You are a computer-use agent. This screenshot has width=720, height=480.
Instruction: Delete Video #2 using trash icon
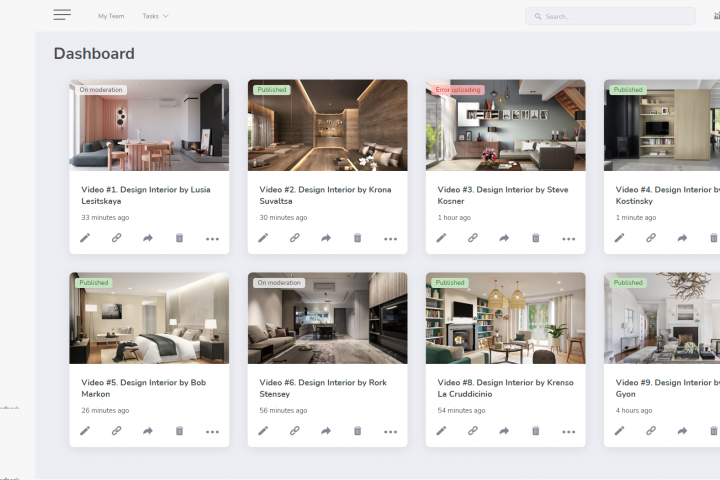tap(358, 238)
